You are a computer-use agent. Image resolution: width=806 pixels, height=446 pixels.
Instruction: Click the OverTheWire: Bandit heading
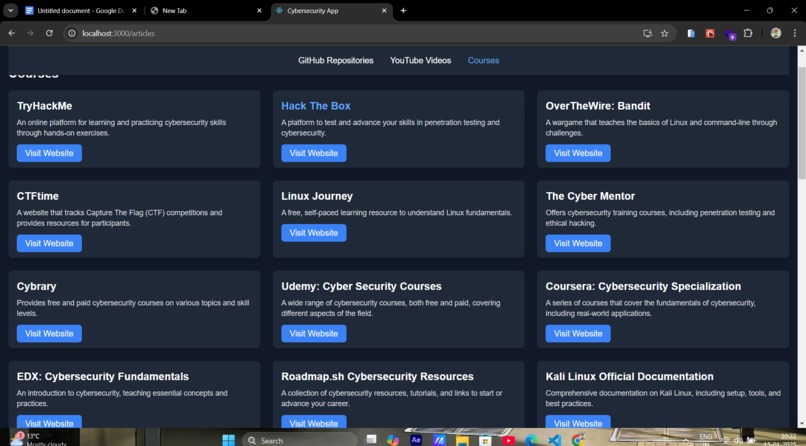pyautogui.click(x=598, y=106)
